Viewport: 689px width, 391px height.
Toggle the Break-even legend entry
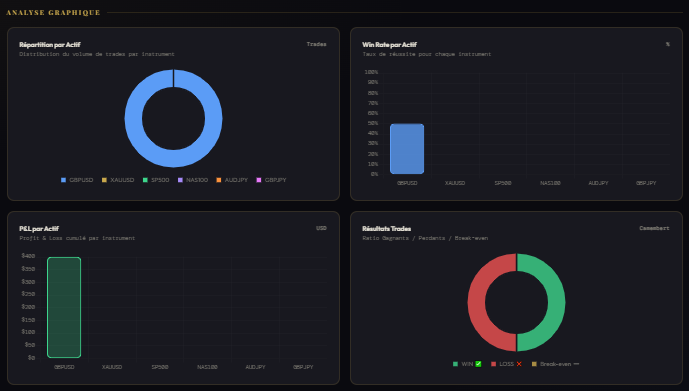[555, 364]
